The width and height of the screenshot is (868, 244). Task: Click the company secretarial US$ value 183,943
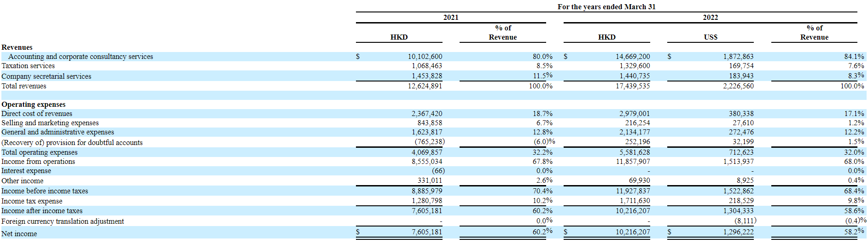coord(741,76)
